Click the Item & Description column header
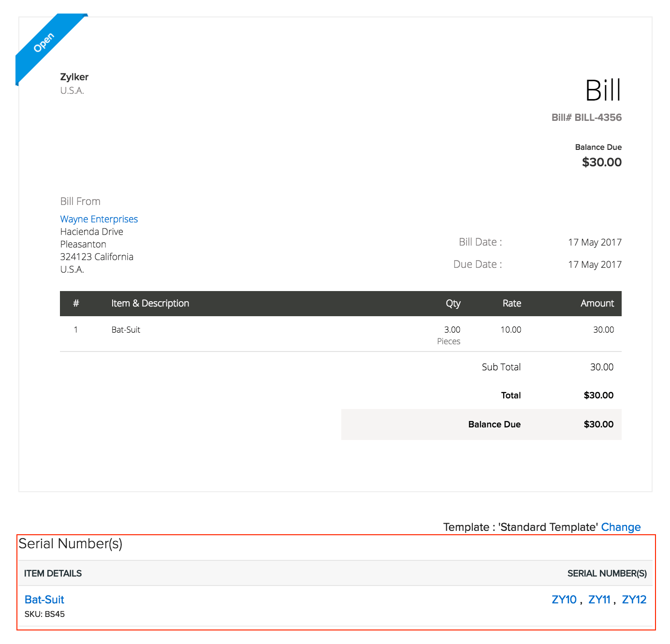 tap(150, 303)
